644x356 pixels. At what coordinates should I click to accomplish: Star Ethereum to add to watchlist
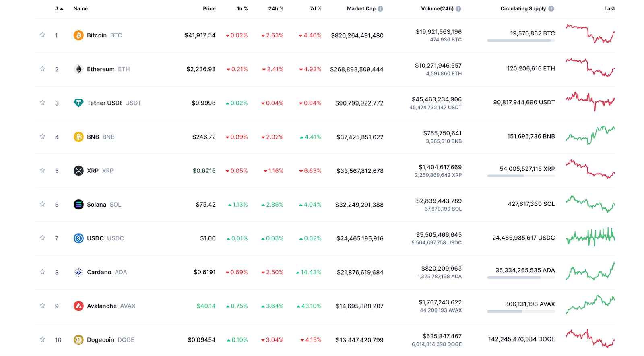42,69
